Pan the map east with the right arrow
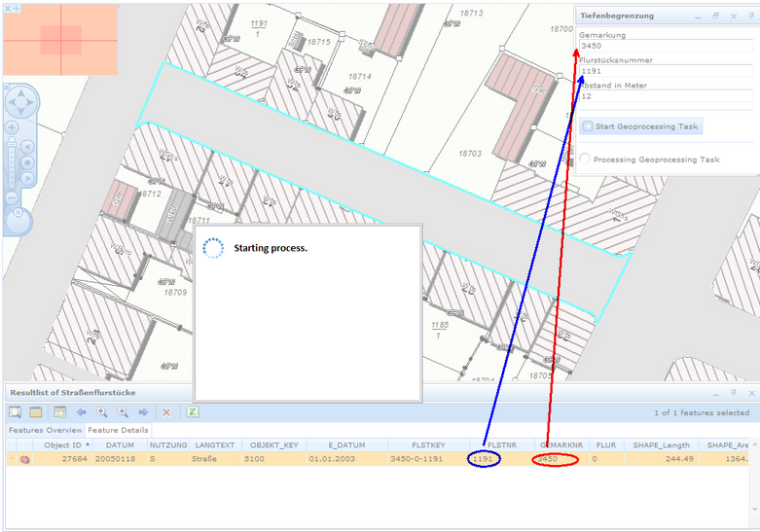 (x=30, y=102)
